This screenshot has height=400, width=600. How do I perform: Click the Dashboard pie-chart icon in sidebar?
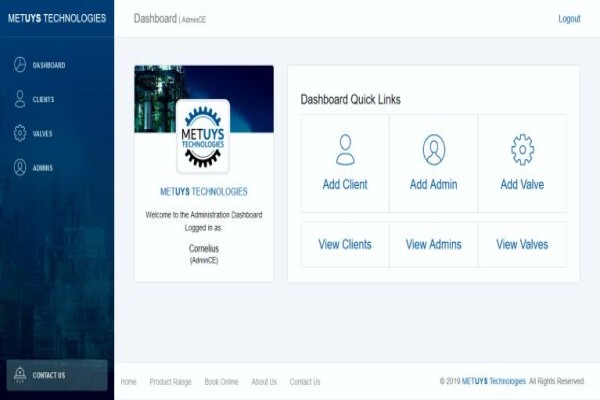tap(20, 65)
